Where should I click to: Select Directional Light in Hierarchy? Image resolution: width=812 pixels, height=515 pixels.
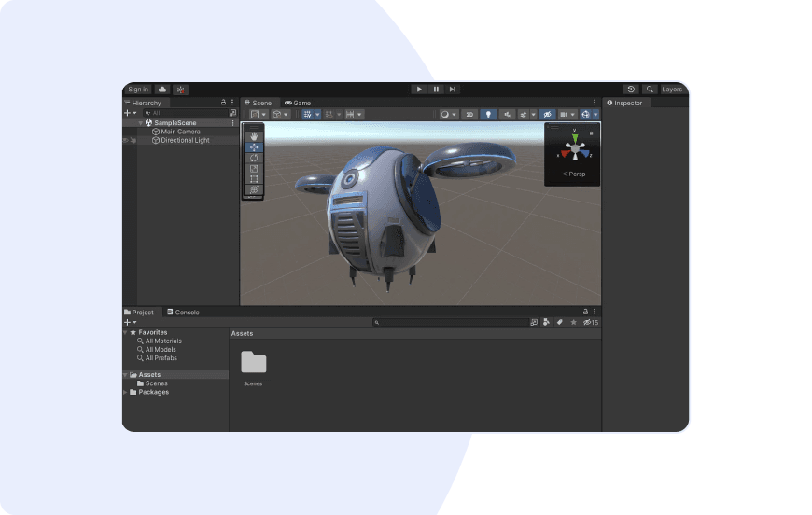pyautogui.click(x=180, y=140)
